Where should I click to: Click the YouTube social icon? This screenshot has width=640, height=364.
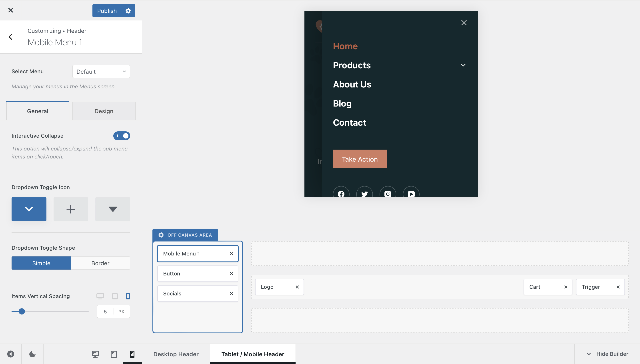click(411, 192)
